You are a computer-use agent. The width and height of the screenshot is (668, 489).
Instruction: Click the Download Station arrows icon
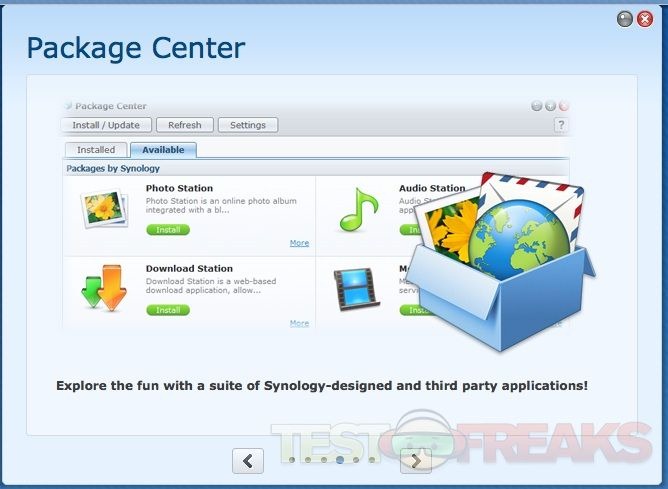(103, 288)
